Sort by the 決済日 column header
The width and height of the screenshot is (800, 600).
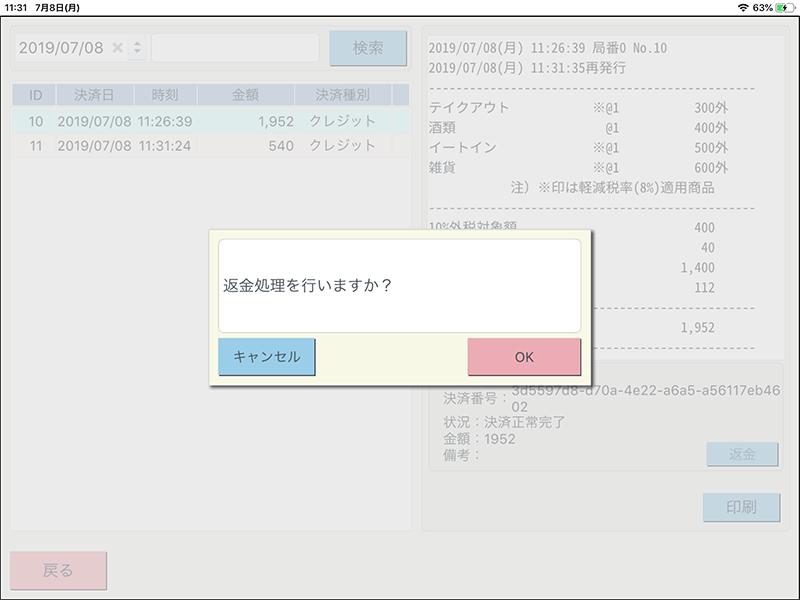(x=94, y=96)
